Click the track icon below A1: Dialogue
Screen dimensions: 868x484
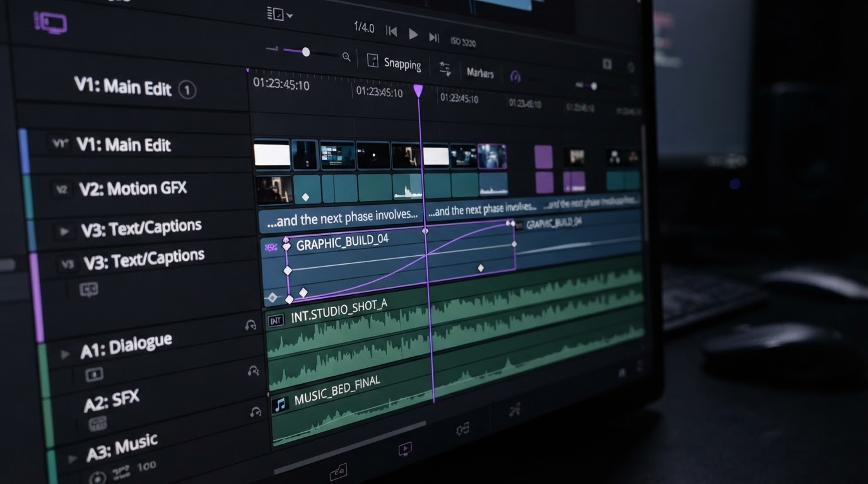coord(94,374)
